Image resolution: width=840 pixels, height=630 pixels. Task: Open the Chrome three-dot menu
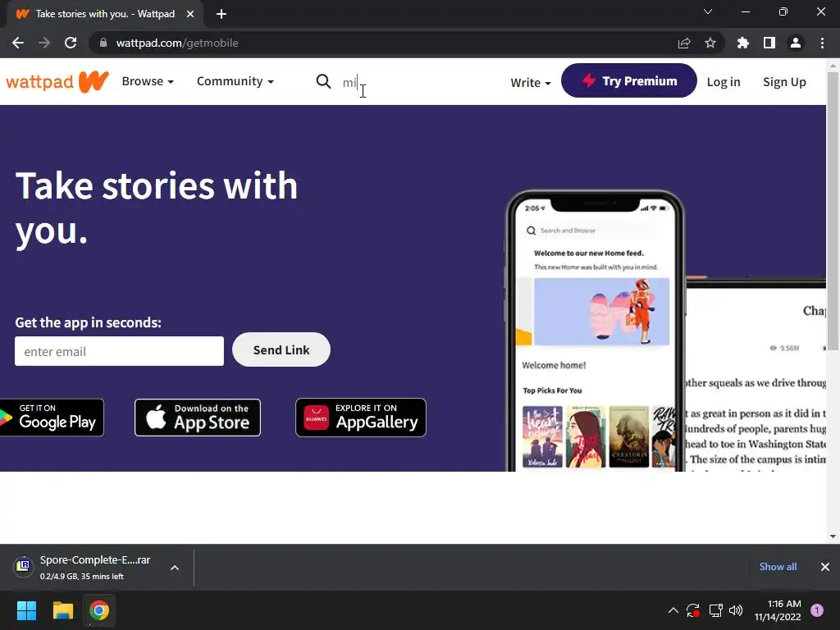click(x=822, y=43)
